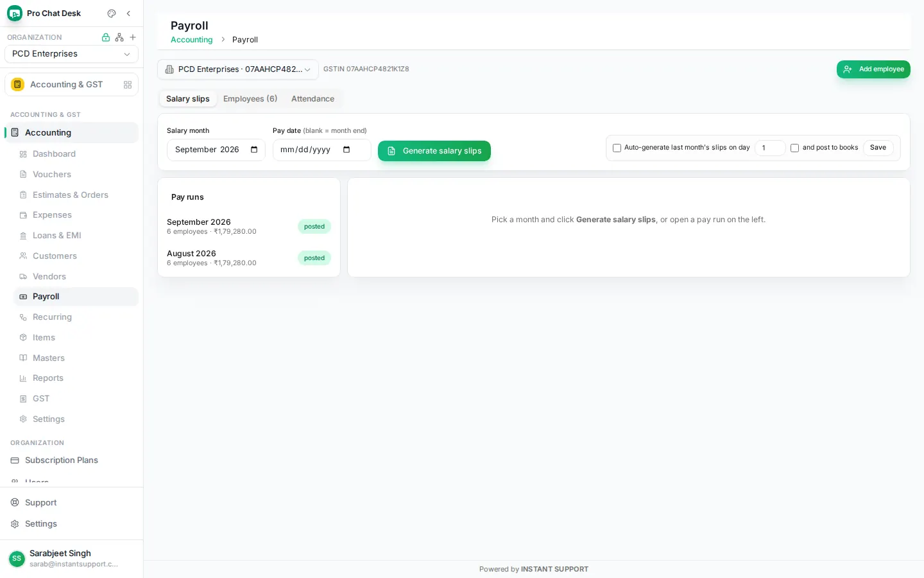This screenshot has width=924, height=578.
Task: Open the organization hierarchy icon
Action: (119, 37)
